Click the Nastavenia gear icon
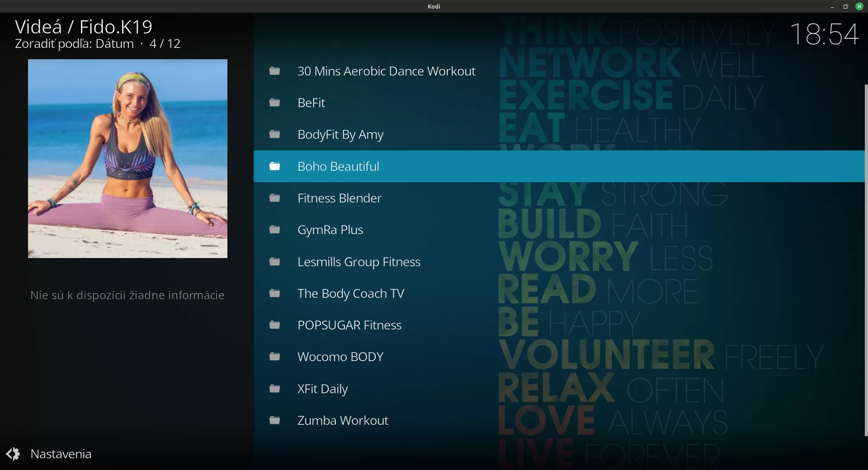 point(13,454)
